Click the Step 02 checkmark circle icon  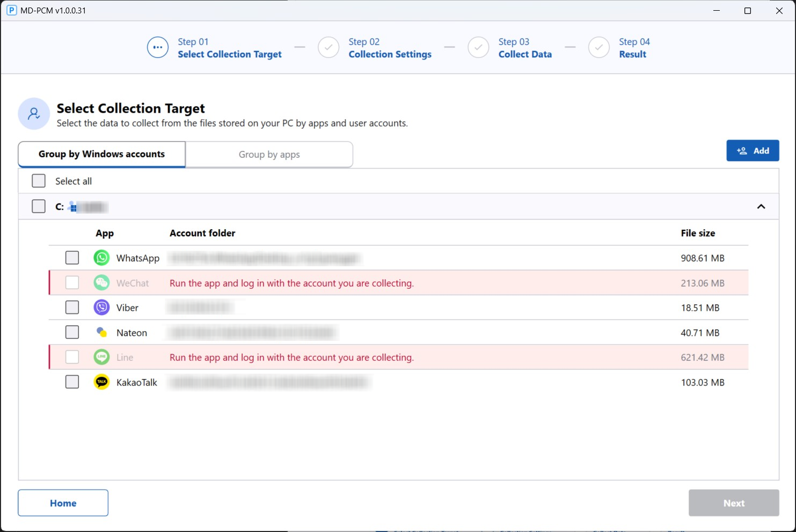(x=328, y=48)
